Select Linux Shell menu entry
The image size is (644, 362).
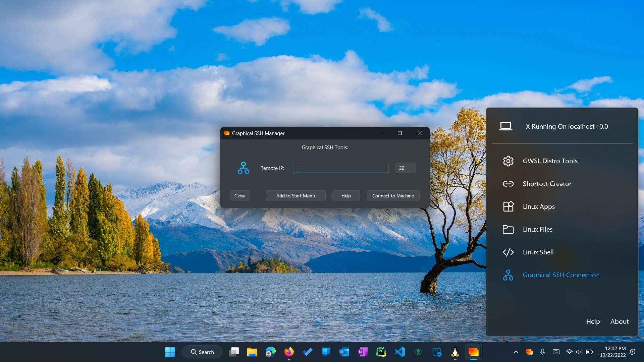pos(538,252)
